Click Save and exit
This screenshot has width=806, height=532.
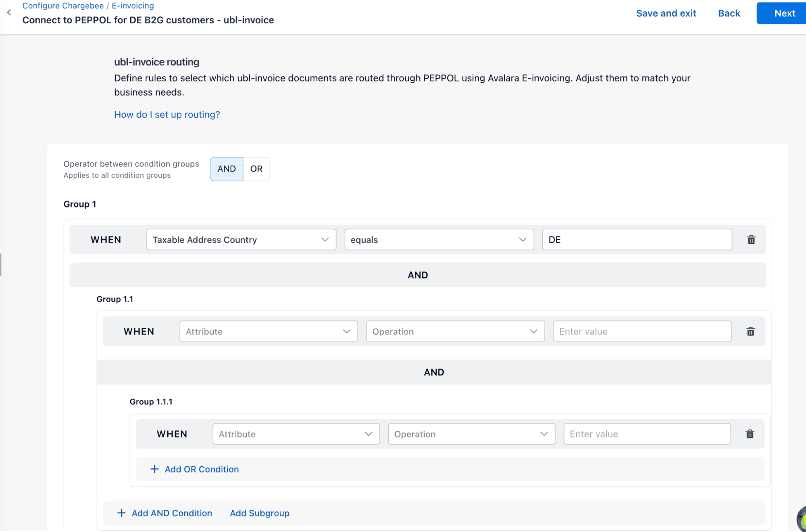pyautogui.click(x=666, y=13)
